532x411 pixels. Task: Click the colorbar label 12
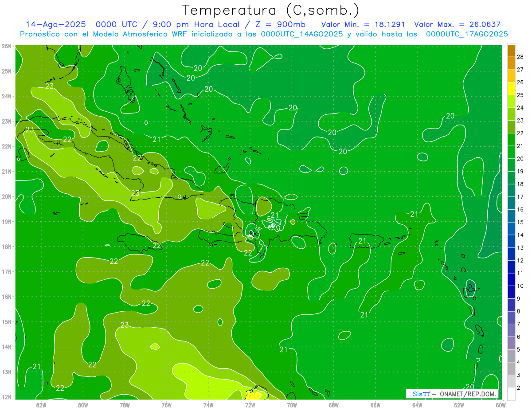tap(520, 260)
